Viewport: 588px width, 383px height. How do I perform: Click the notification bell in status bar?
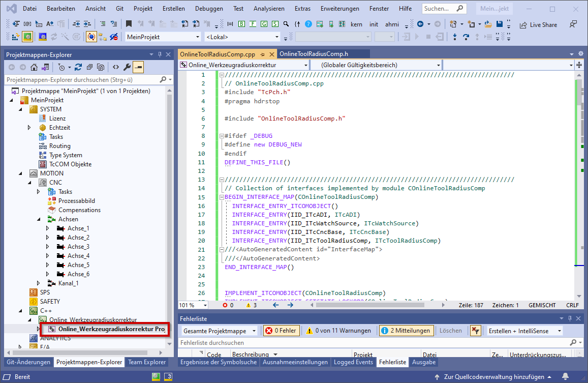click(566, 376)
